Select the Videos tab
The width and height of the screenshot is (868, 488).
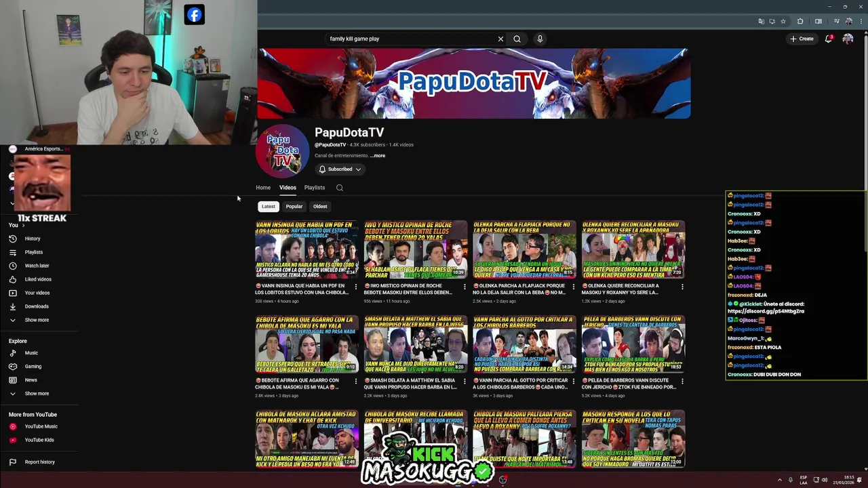click(x=288, y=188)
